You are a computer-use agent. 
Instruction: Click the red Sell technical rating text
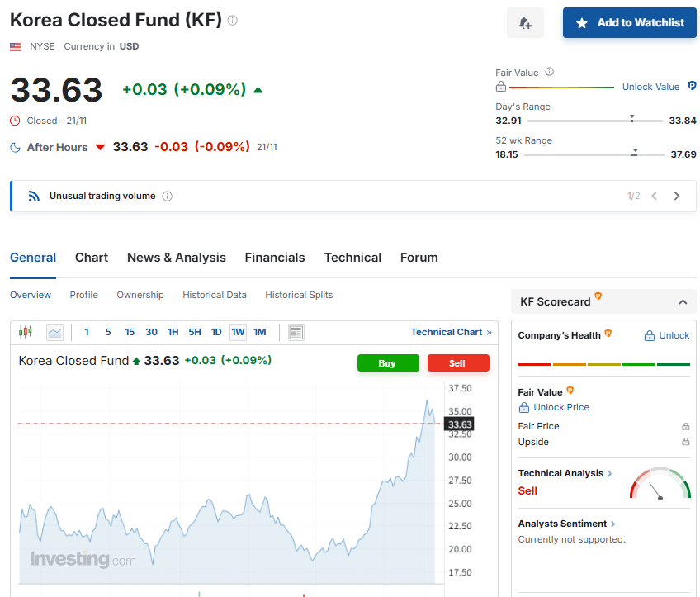[527, 491]
